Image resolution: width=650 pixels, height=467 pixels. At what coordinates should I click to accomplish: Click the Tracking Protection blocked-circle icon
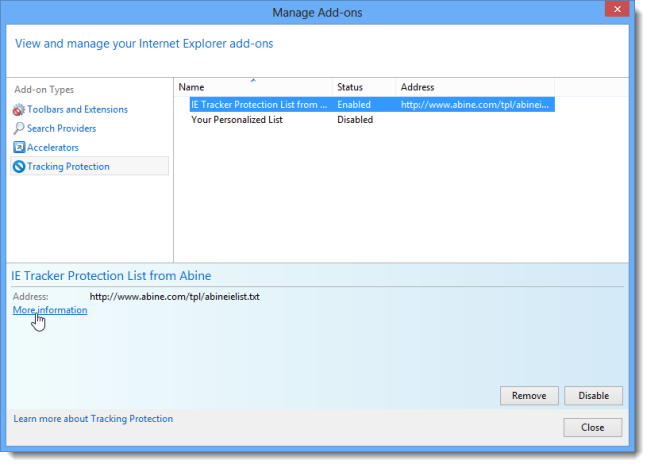click(x=19, y=167)
